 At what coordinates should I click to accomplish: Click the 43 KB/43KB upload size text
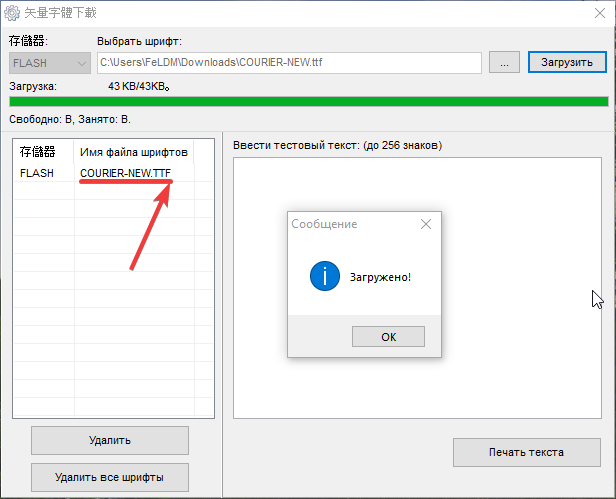pos(139,86)
